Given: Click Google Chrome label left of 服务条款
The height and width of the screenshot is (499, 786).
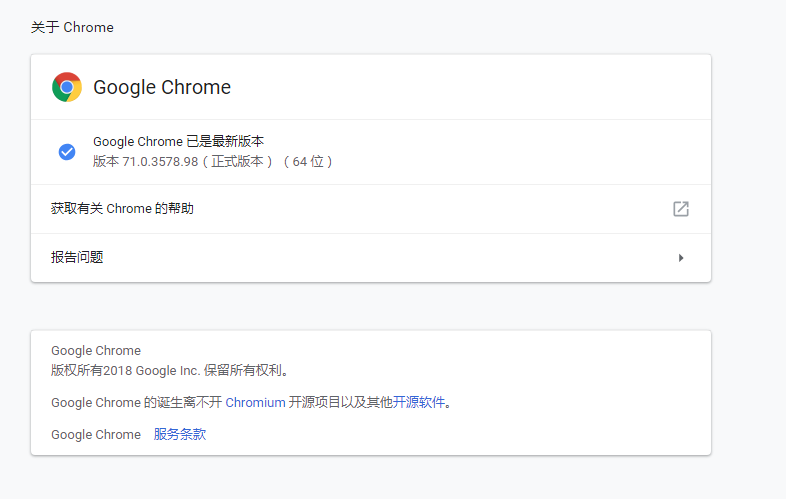Looking at the screenshot, I should 96,435.
